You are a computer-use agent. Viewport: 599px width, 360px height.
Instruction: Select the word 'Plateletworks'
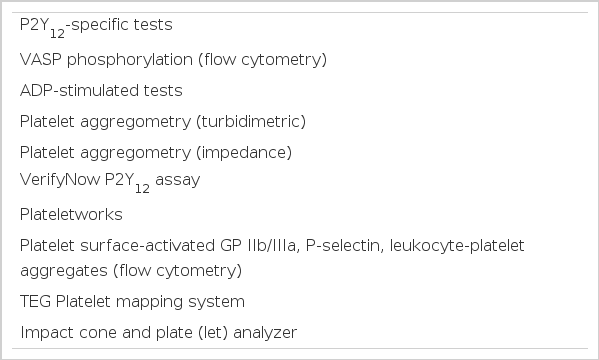click(x=71, y=214)
